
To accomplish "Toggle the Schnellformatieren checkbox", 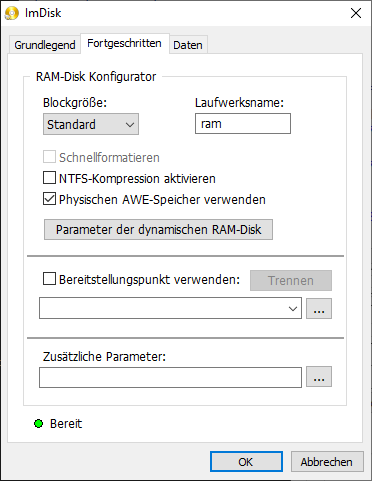I will [49, 157].
